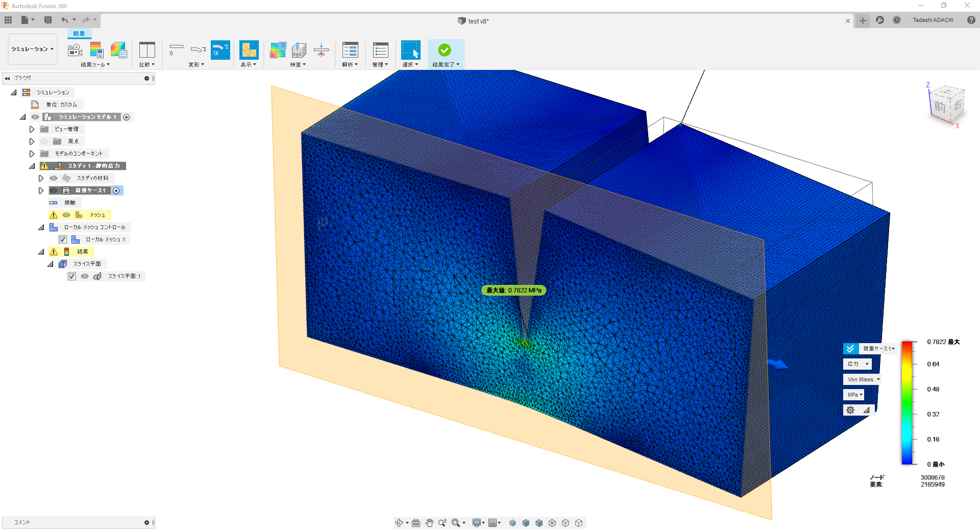Click the 最大値 0.7822 MPa label

pyautogui.click(x=514, y=291)
